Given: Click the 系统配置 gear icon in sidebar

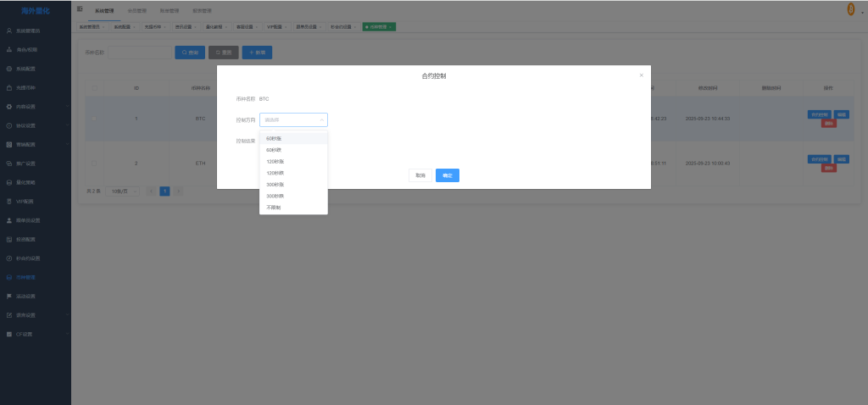Looking at the screenshot, I should (x=8, y=69).
